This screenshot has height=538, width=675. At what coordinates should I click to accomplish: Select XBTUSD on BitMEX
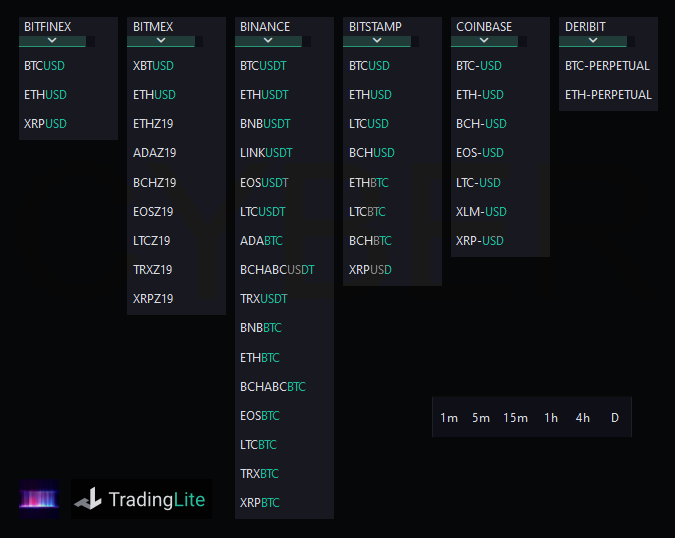[153, 66]
